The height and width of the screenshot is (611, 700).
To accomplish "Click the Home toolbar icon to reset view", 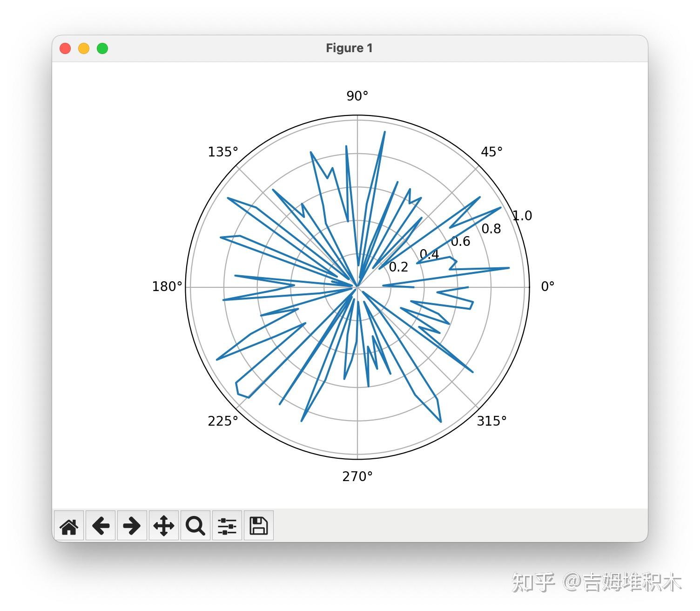I will 69,526.
